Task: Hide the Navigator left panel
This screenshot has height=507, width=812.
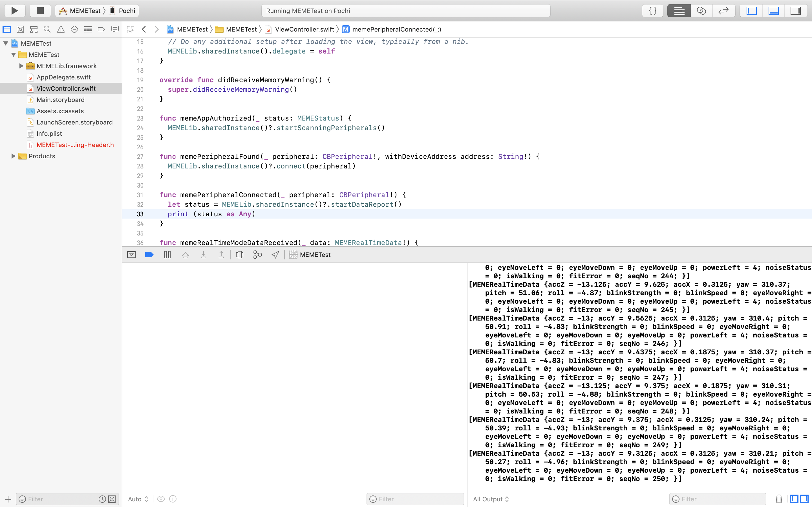Action: pos(751,11)
